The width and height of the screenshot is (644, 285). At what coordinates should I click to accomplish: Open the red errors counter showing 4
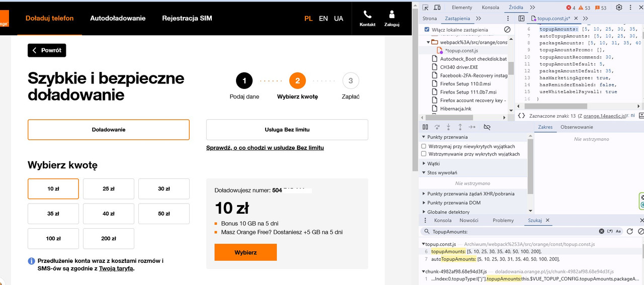click(571, 8)
